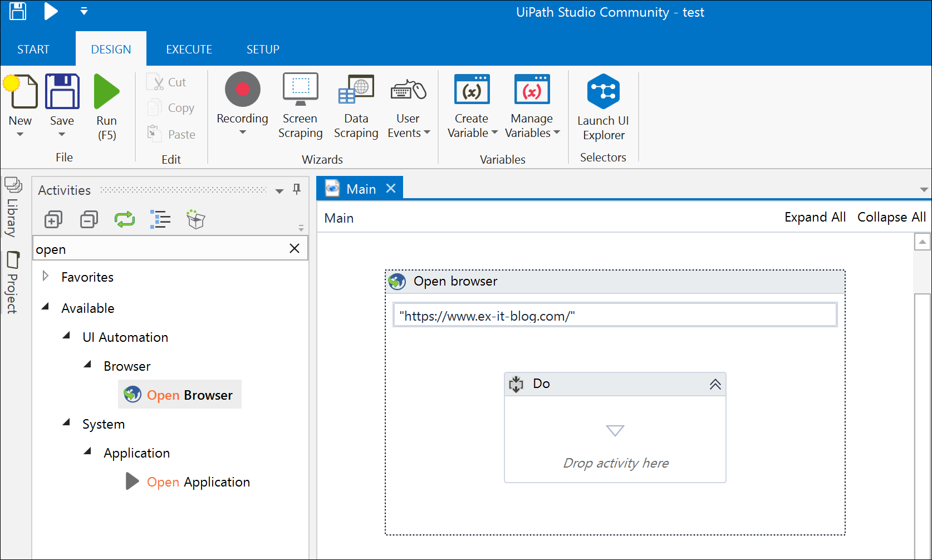Image resolution: width=932 pixels, height=560 pixels.
Task: Collapse the System tree node
Action: click(67, 423)
